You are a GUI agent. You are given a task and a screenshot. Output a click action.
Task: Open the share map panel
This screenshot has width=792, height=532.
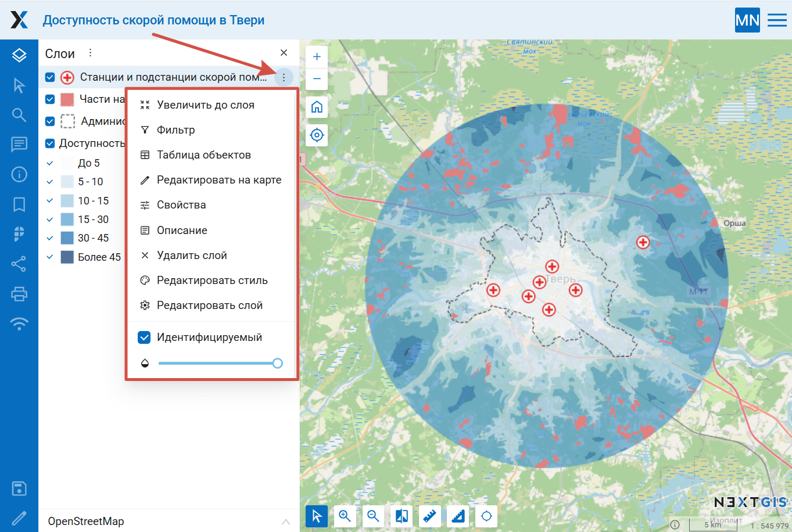pyautogui.click(x=19, y=264)
